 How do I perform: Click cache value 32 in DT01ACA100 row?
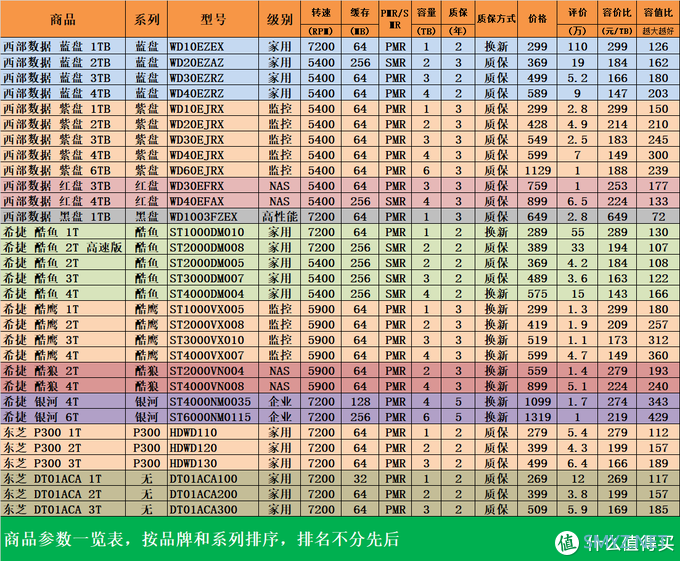pyautogui.click(x=360, y=479)
